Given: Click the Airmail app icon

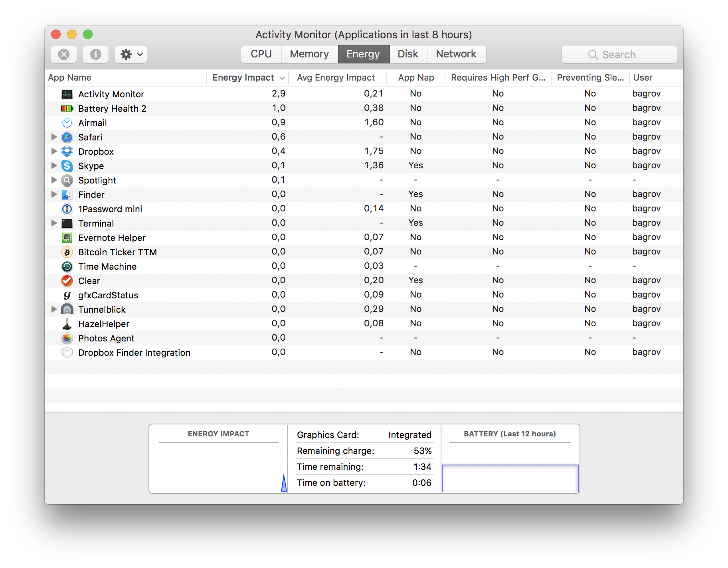Looking at the screenshot, I should coord(67,123).
